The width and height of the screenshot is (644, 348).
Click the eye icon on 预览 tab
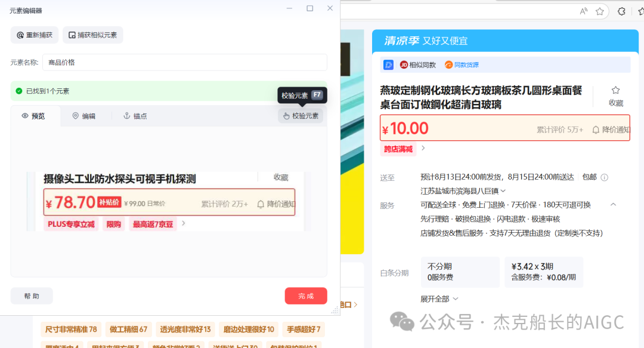pos(25,116)
